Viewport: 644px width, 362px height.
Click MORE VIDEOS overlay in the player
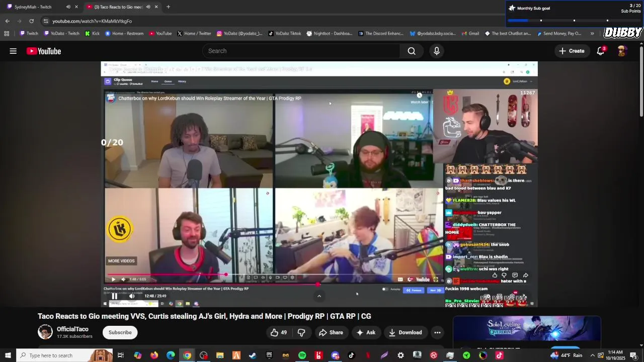pos(121,261)
